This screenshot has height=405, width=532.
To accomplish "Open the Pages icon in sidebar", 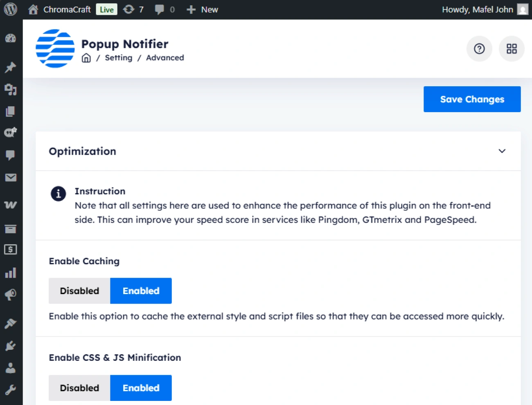I will [x=11, y=111].
